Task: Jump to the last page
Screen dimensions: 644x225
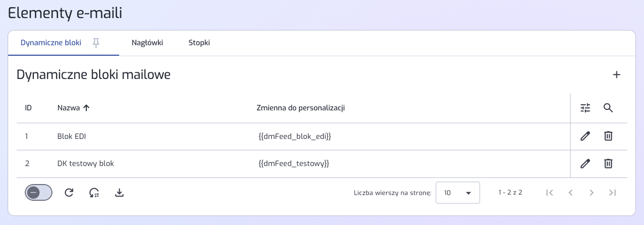Action: (613, 193)
